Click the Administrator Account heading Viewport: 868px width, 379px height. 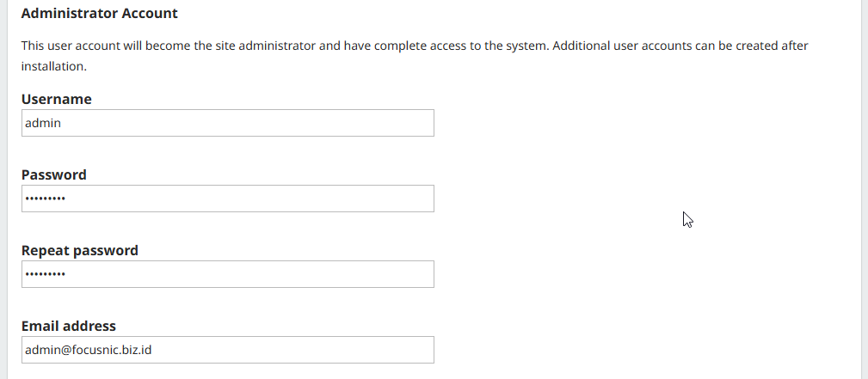tap(99, 14)
